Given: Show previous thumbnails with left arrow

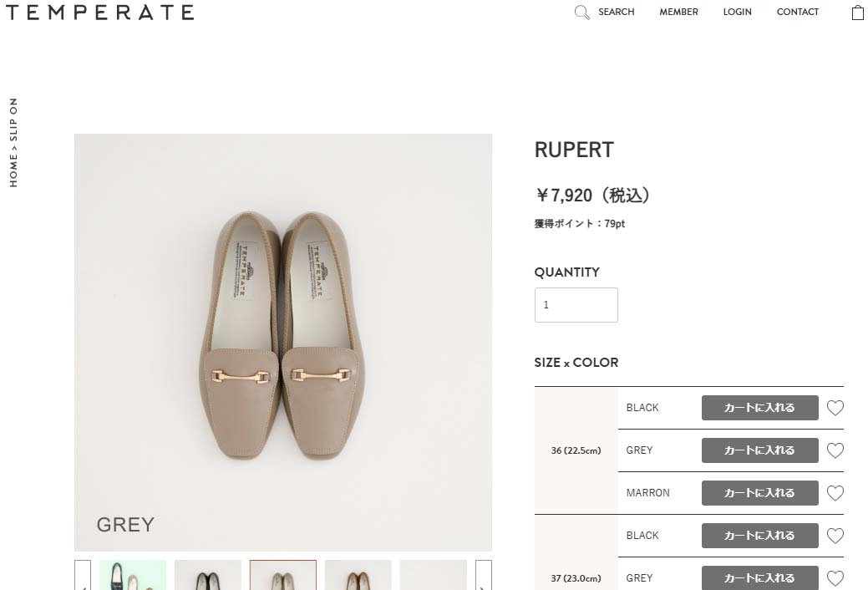Looking at the screenshot, I should tap(83, 577).
